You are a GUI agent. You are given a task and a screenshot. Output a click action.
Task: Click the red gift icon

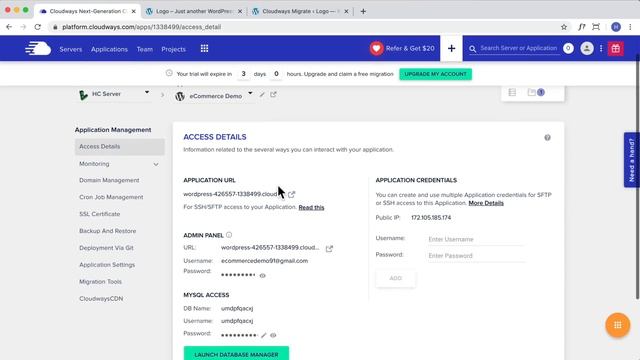click(616, 49)
